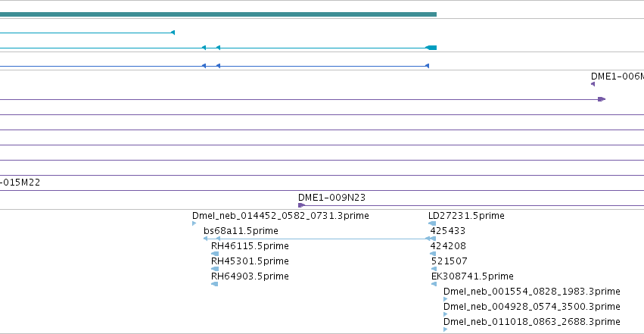Viewport: 644px width, 334px height.
Task: Click the arrow below Dmel_neb_004928_0574_3500.3prime
Action: 446,314
